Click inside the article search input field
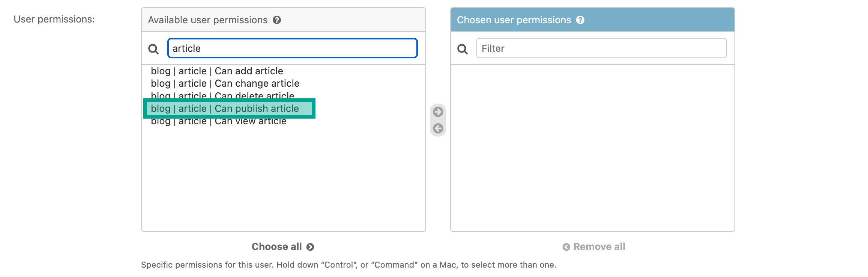Screen dimensions: 868x277 coord(293,48)
